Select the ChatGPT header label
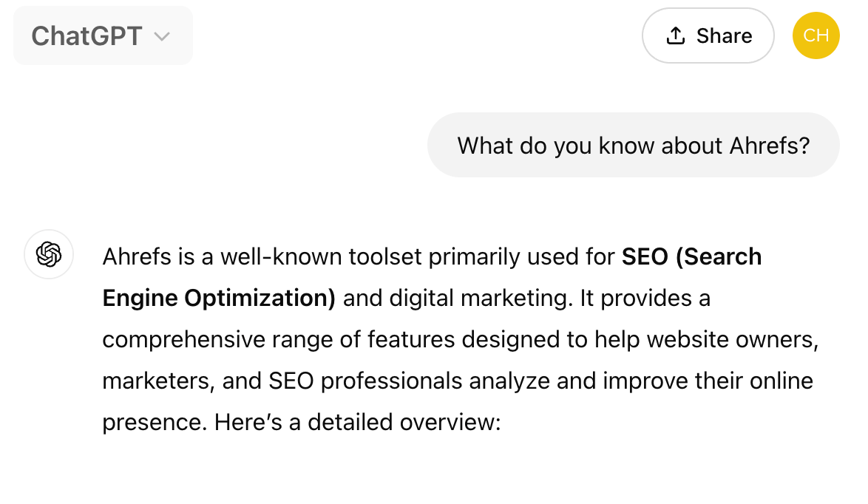Screen dimensions: 868x504 86,35
